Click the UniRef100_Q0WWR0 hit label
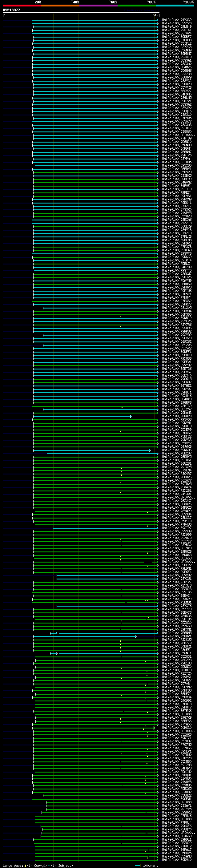Viewport: 197px width, 868px height. 177,417
